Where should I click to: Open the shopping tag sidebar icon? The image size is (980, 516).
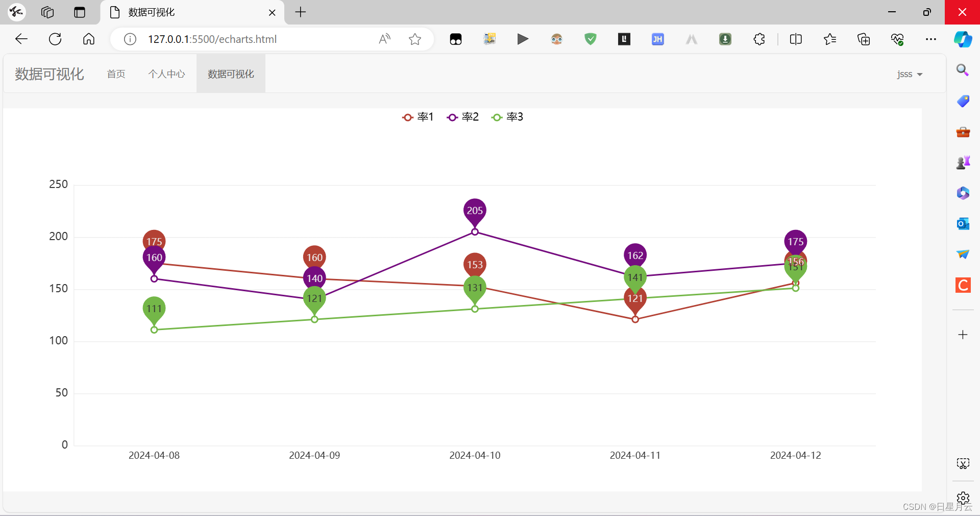[963, 101]
